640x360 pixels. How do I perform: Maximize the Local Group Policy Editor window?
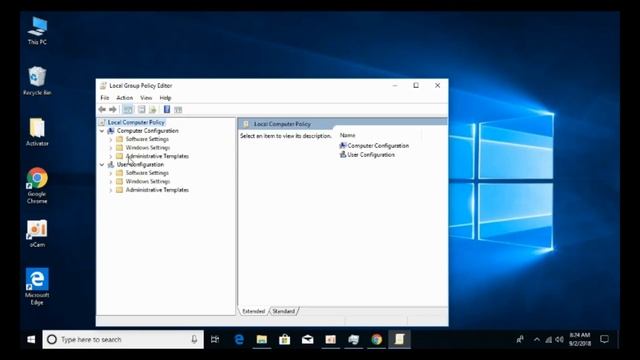pos(416,85)
